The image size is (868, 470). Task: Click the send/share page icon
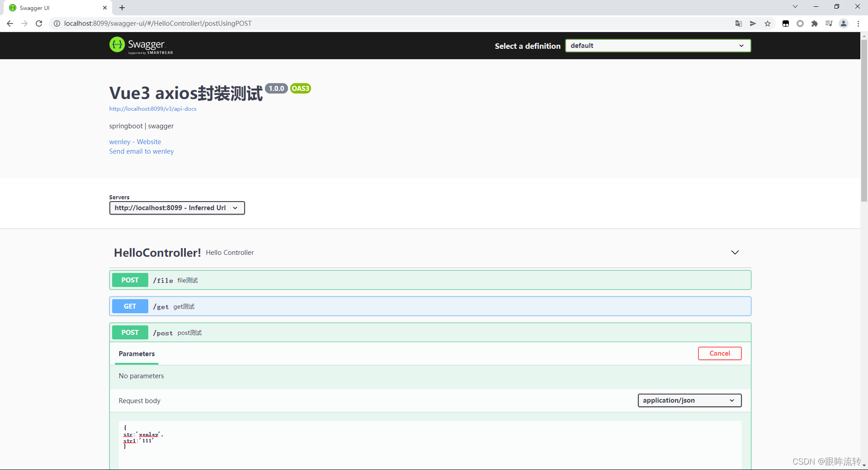pos(753,23)
